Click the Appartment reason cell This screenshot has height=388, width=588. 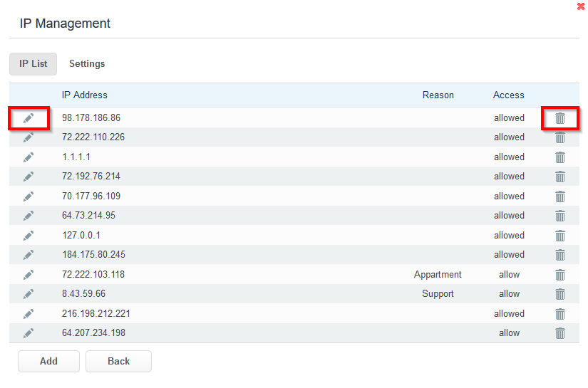tap(438, 275)
